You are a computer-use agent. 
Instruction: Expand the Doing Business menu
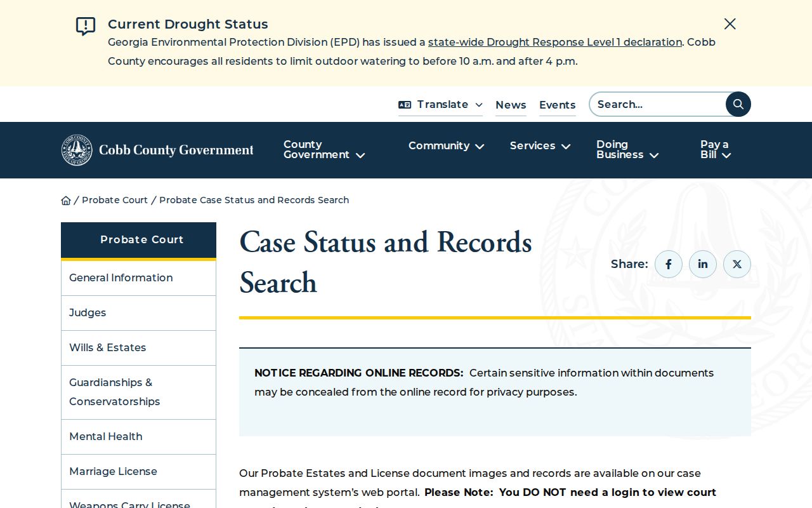(627, 150)
